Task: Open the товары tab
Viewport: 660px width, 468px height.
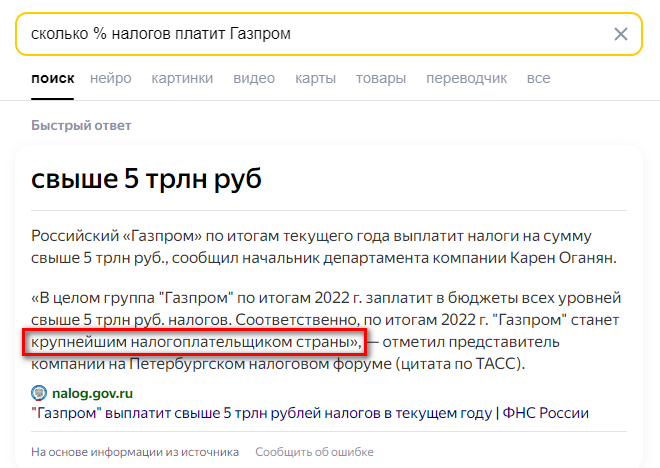Action: tap(381, 78)
